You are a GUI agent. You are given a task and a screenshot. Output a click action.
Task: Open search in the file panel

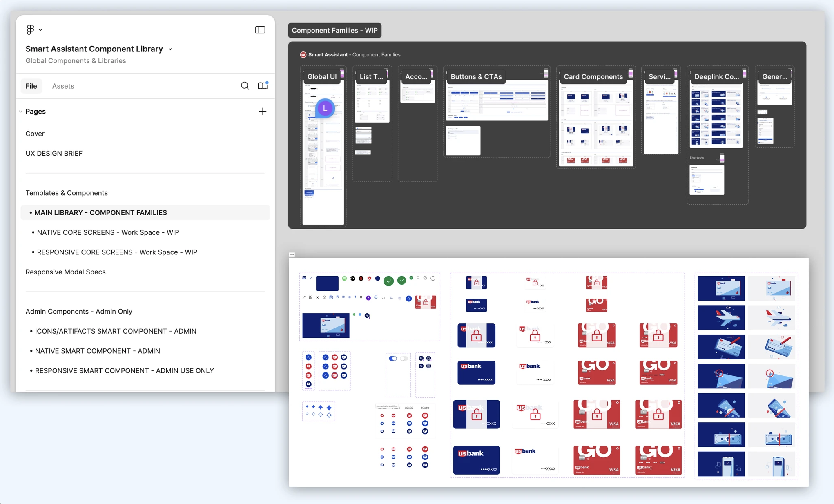[x=245, y=86]
